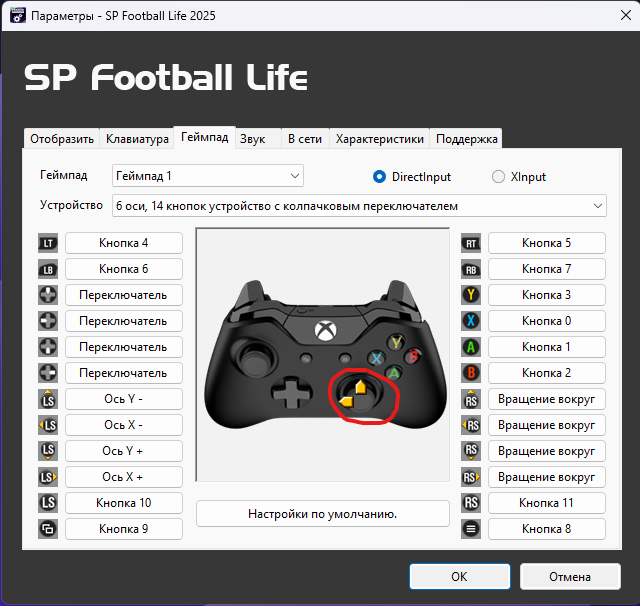Viewport: 640px width, 606px height.
Task: Click Переключатель button beside D-pad right icon
Action: (x=124, y=373)
